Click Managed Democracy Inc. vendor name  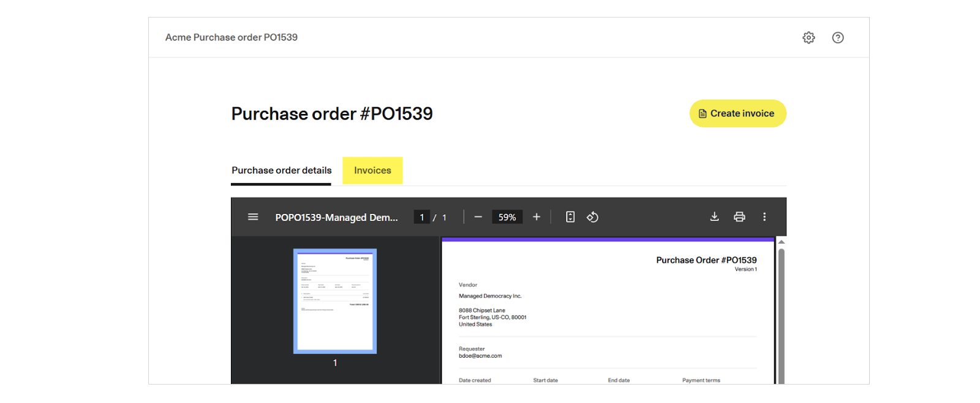[x=490, y=296]
